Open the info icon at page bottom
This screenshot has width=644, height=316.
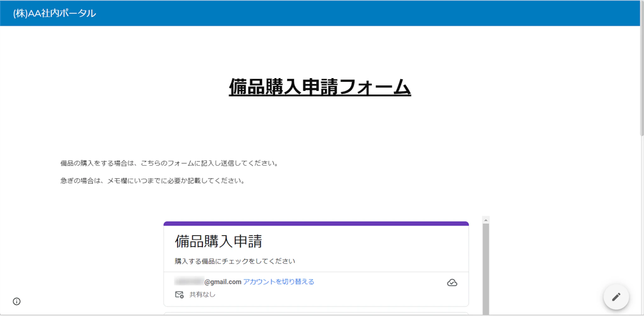tap(17, 302)
